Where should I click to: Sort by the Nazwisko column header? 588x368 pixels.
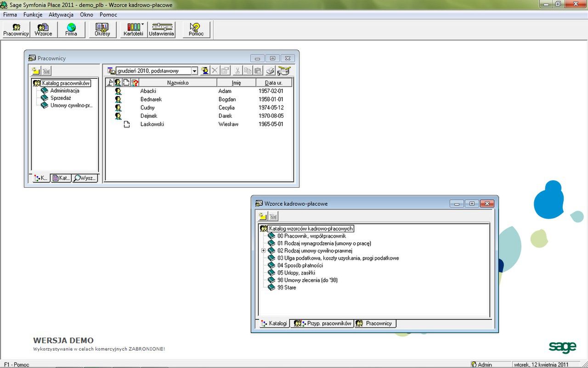click(178, 83)
